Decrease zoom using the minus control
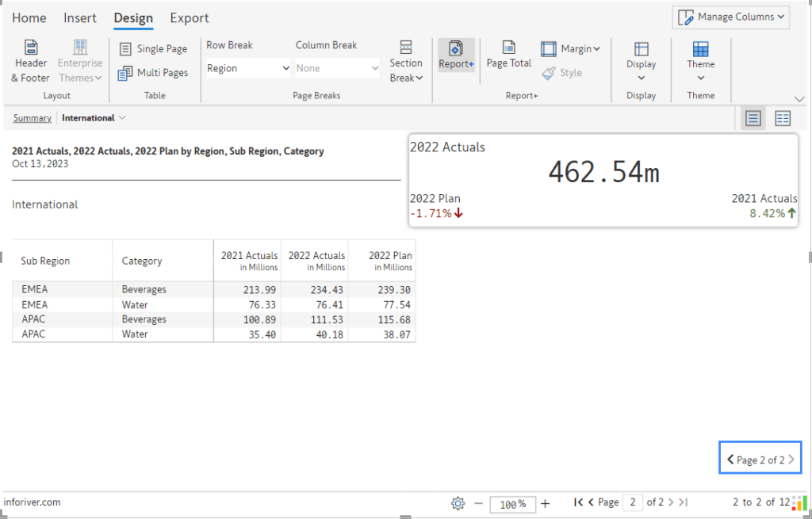 coord(478,503)
